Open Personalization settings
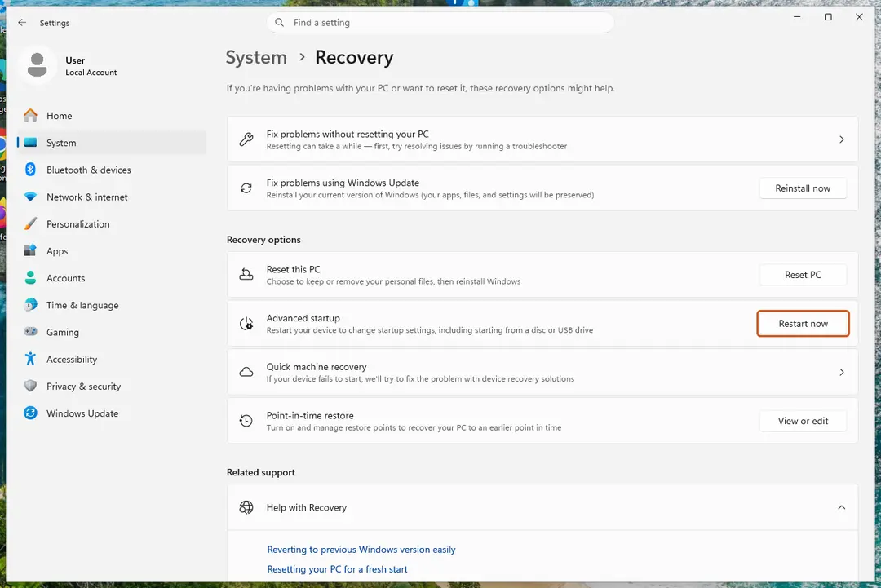Image resolution: width=881 pixels, height=588 pixels. click(112, 223)
